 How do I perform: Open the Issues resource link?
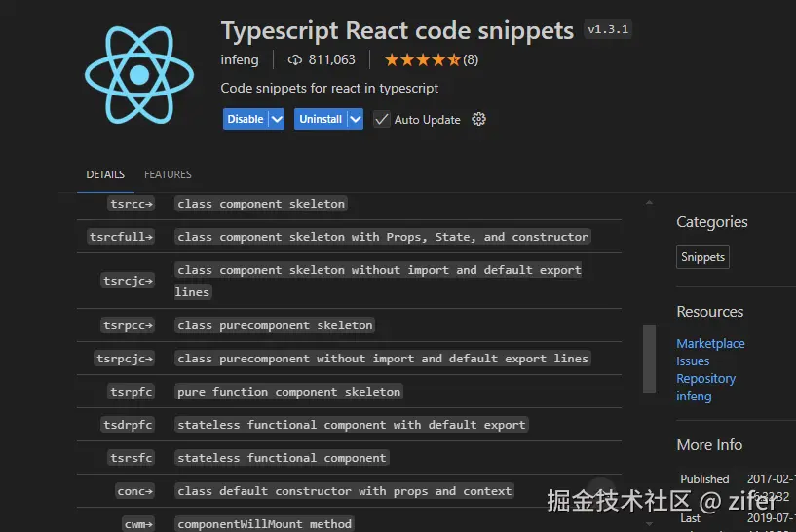(693, 361)
